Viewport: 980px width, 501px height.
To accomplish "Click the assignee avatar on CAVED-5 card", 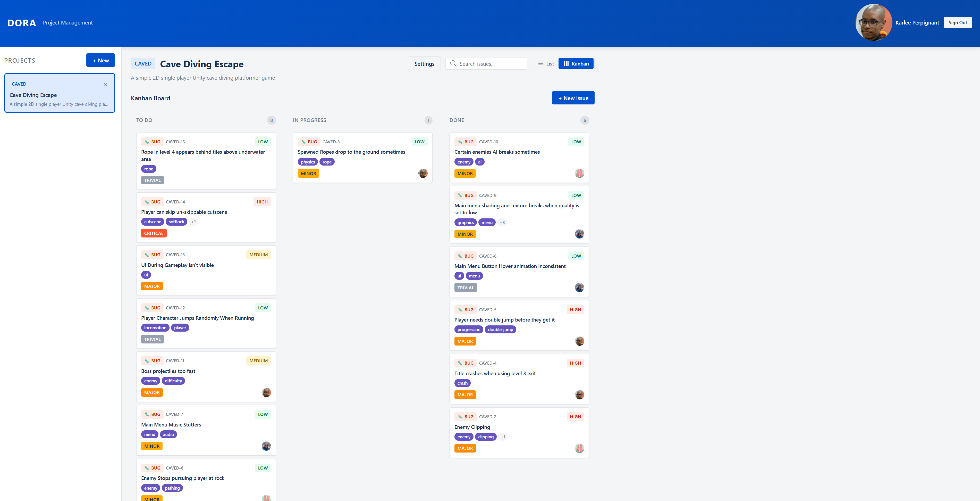I will 579,341.
